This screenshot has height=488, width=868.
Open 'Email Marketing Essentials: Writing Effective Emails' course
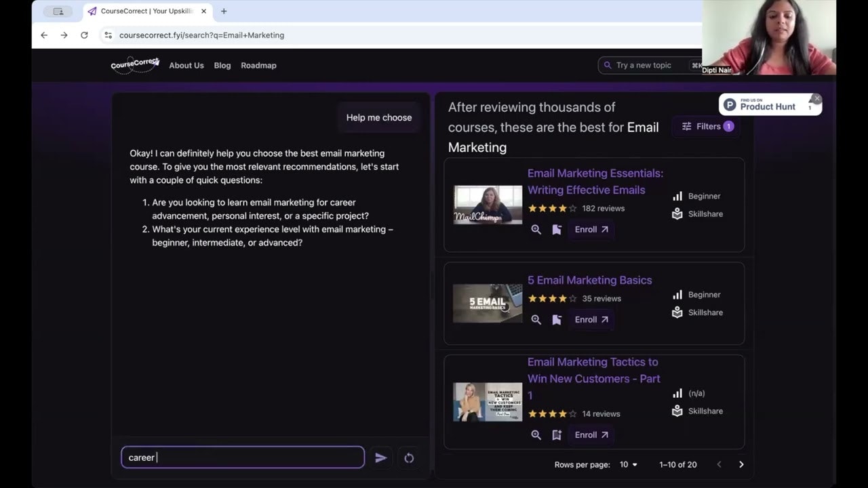click(595, 182)
